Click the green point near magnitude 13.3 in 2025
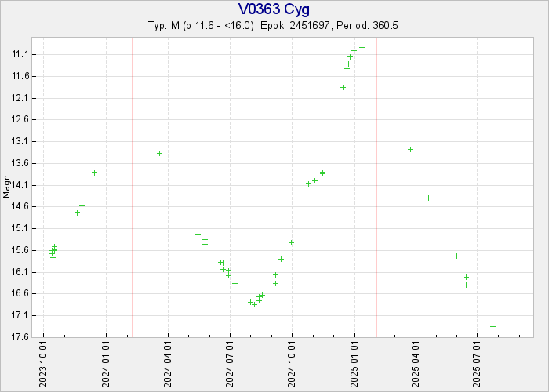 pyautogui.click(x=410, y=149)
